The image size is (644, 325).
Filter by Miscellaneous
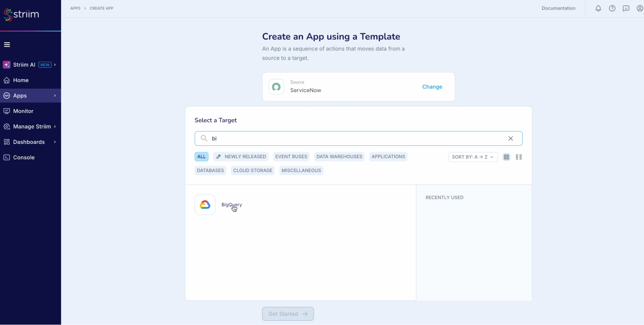pyautogui.click(x=301, y=170)
